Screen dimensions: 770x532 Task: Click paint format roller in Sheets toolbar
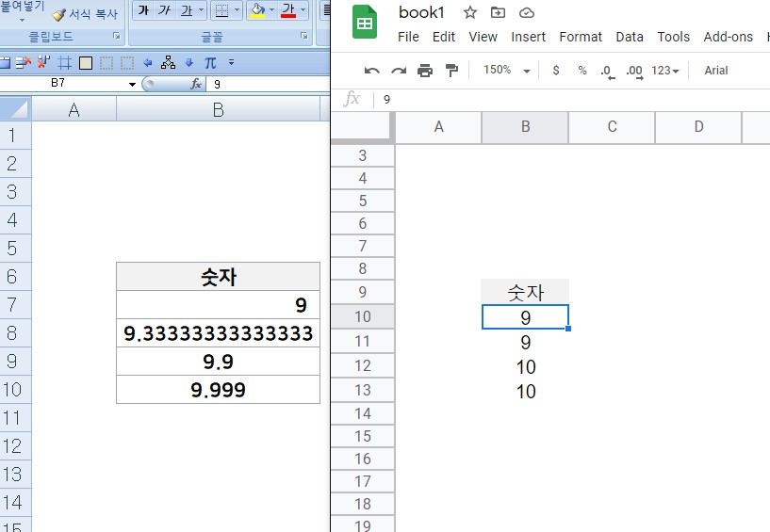(x=451, y=71)
